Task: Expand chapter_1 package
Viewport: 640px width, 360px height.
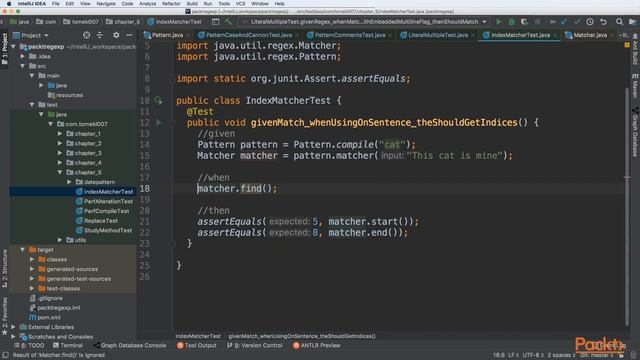Action: click(x=60, y=133)
